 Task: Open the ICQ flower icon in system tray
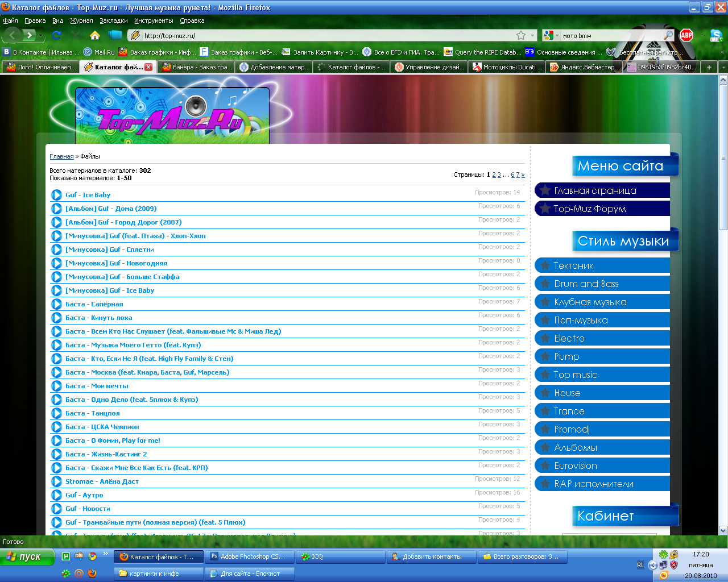coord(663,554)
